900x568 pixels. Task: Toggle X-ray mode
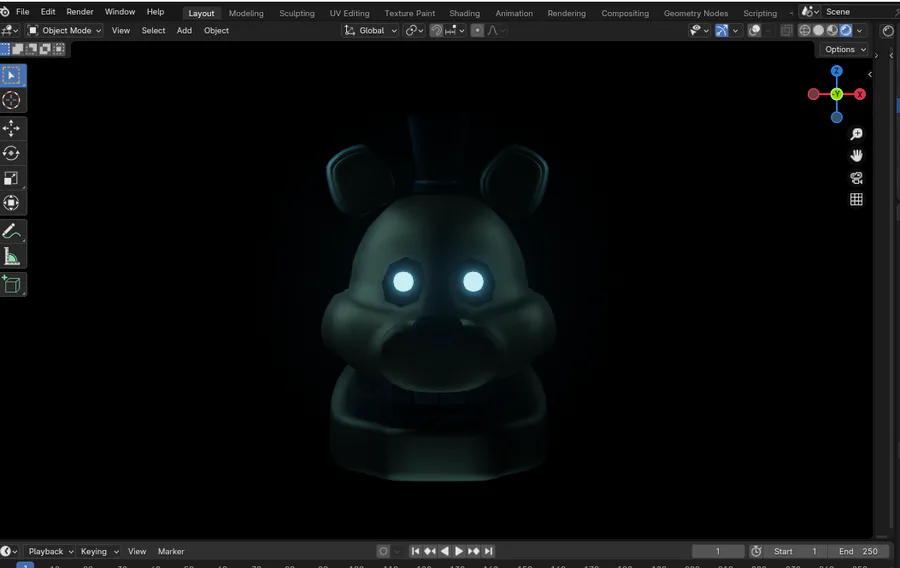tap(787, 30)
